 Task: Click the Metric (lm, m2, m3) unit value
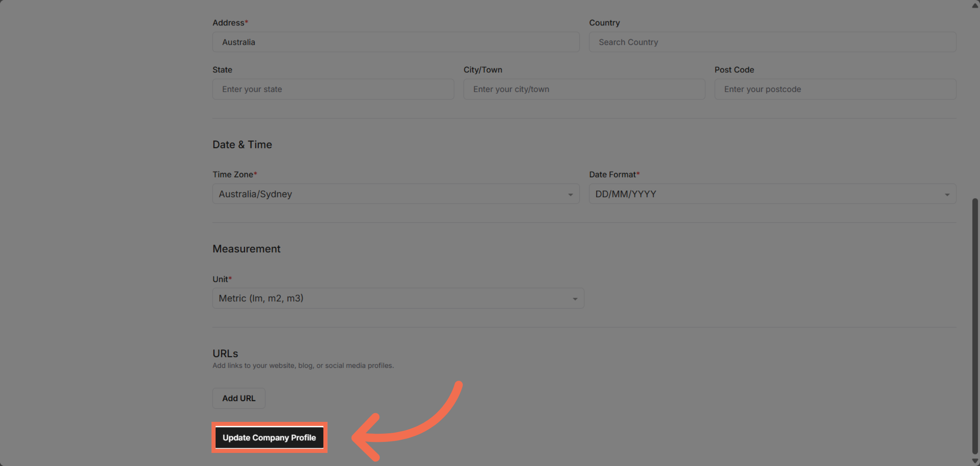[261, 298]
